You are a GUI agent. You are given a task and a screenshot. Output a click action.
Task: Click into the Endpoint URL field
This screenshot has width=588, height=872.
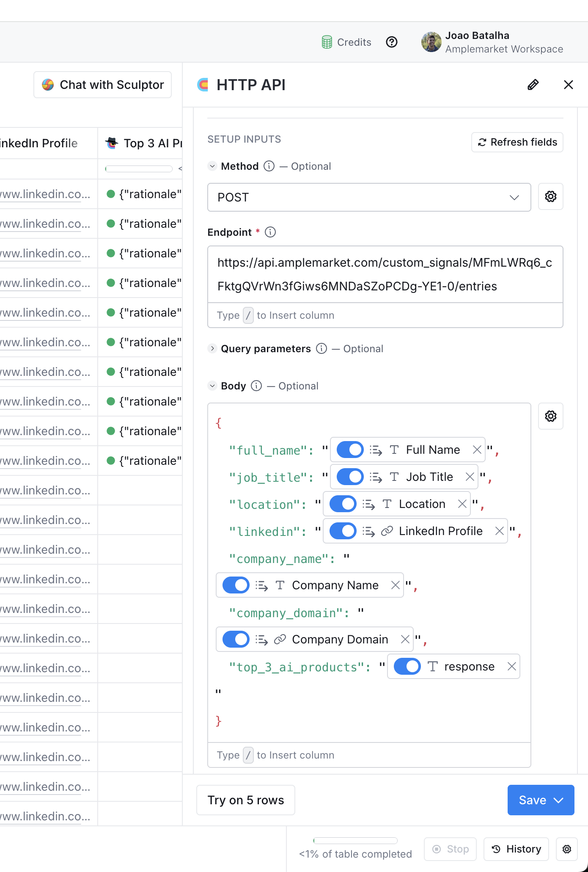pyautogui.click(x=385, y=274)
